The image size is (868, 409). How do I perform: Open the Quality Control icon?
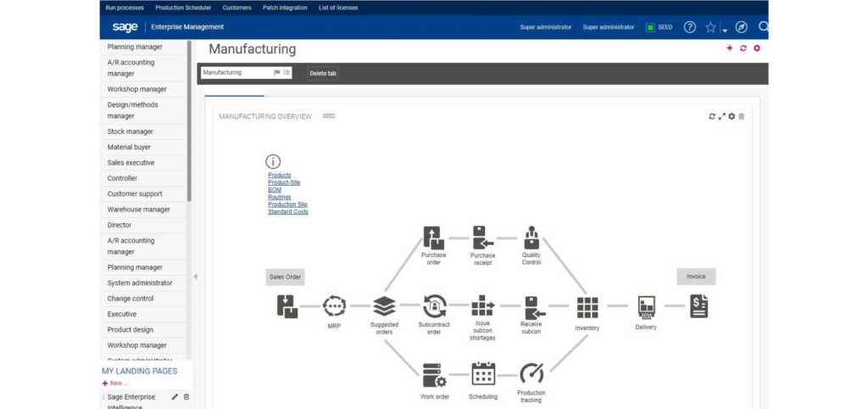[x=531, y=238]
